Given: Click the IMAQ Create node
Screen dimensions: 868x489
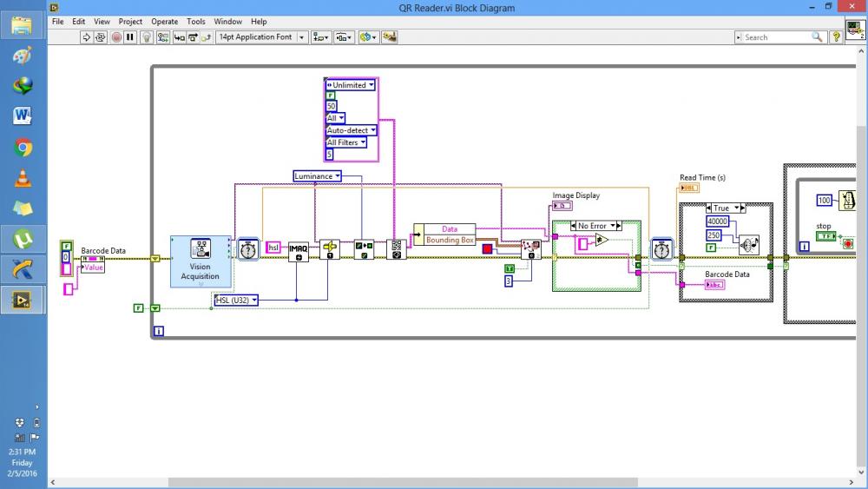Looking at the screenshot, I should coord(299,252).
